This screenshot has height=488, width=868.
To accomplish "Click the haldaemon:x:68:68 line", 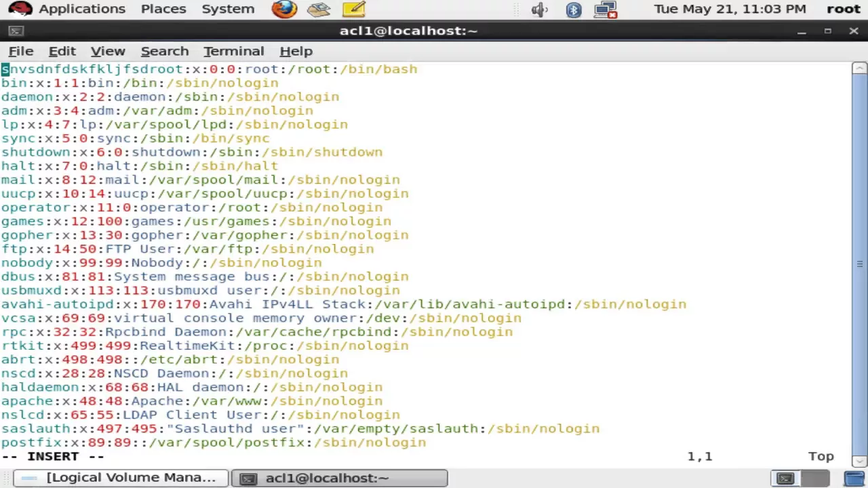I will [192, 387].
